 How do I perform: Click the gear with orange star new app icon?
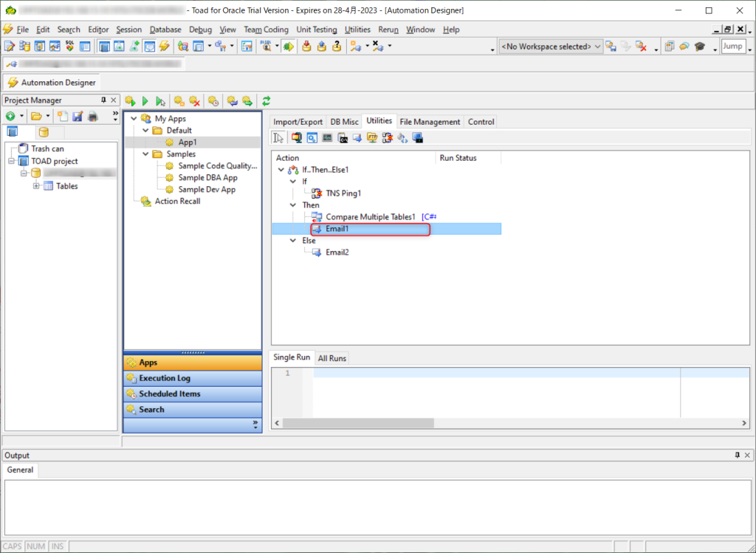[x=179, y=101]
